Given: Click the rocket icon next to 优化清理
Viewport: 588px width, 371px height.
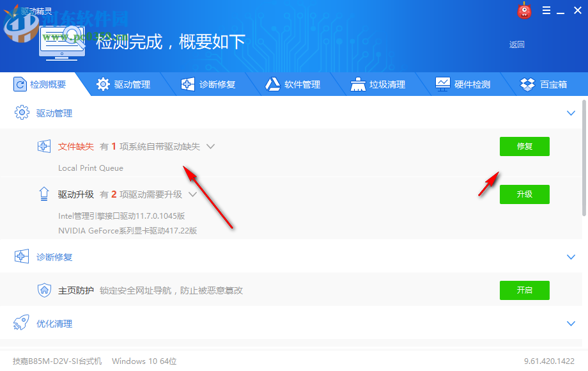Looking at the screenshot, I should (x=21, y=323).
